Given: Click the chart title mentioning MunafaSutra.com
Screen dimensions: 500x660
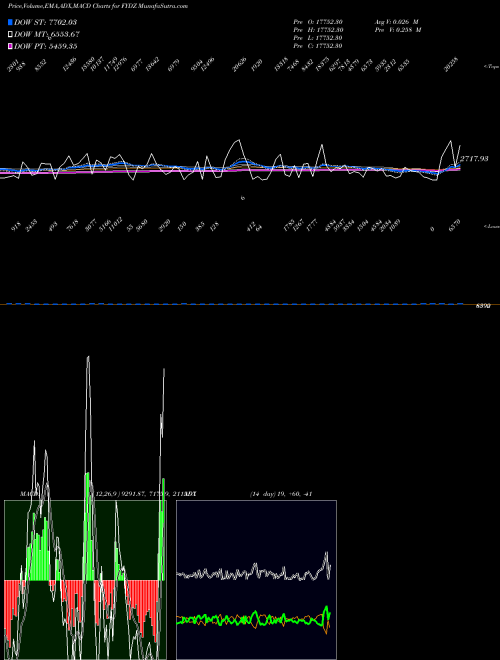Looking at the screenshot, I should tap(98, 6).
